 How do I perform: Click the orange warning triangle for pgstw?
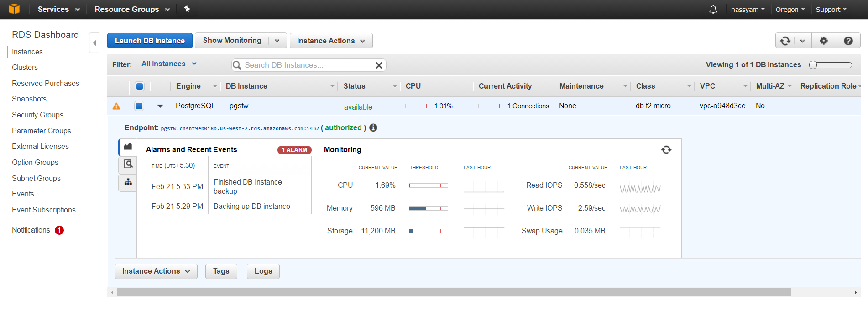(x=116, y=106)
